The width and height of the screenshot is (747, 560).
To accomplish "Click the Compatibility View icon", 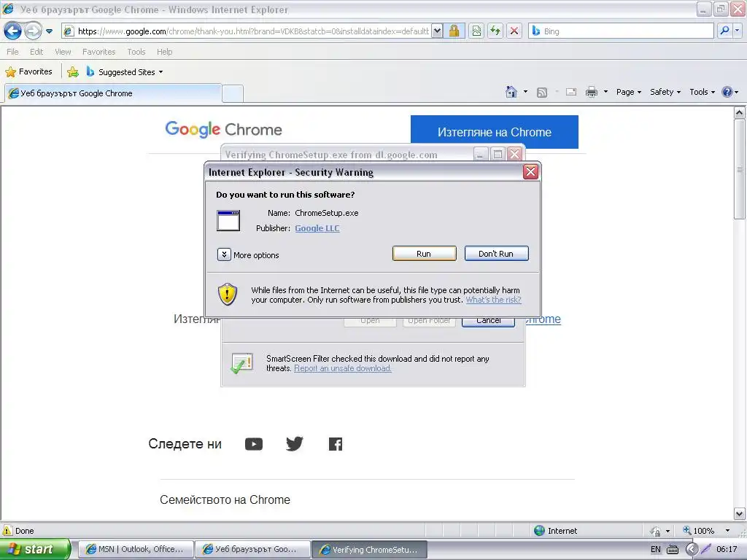I will [x=476, y=31].
